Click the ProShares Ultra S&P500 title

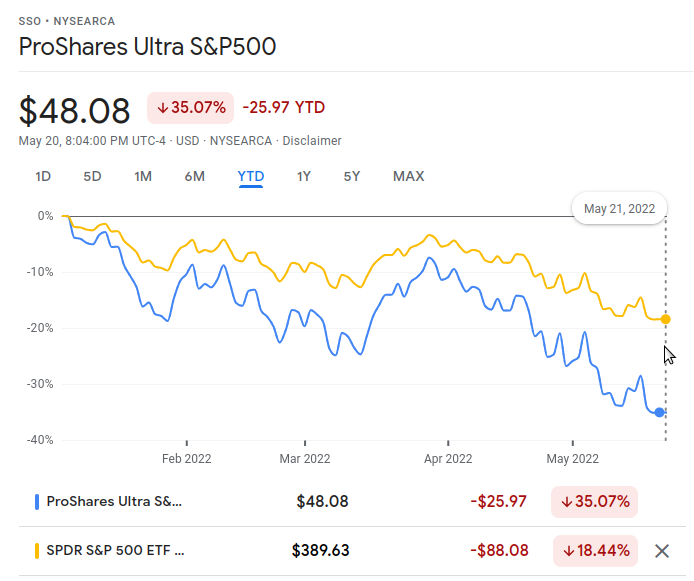click(x=147, y=47)
